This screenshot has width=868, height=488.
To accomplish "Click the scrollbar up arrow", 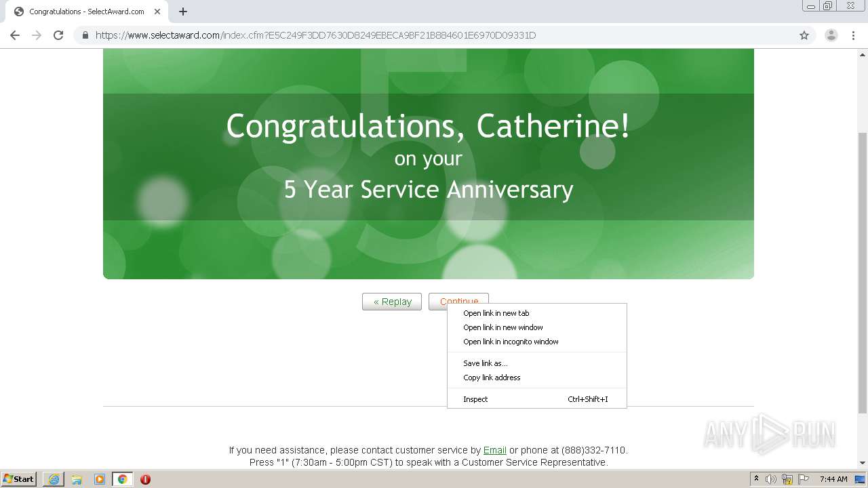I will pyautogui.click(x=863, y=54).
